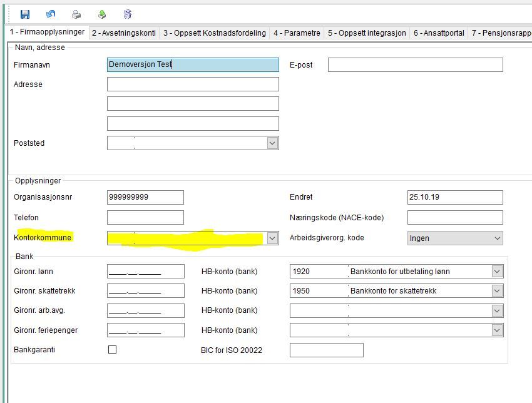Expand the Poststed dropdown

(272, 143)
